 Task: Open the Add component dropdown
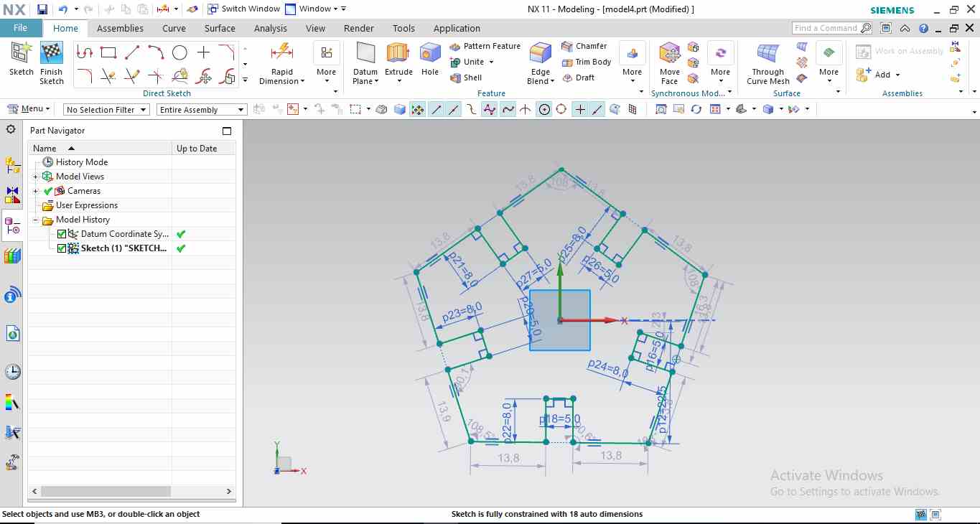click(x=897, y=75)
